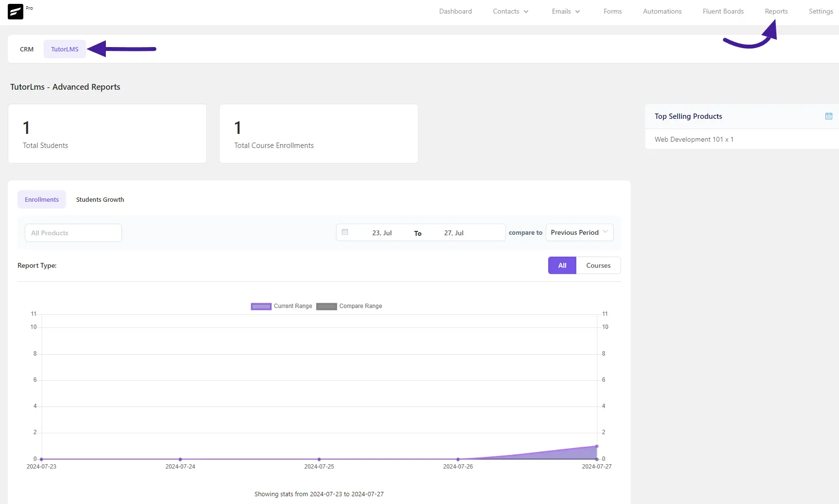Click the TutorLms - Advanced Reports heading
This screenshot has height=504, width=839.
pyautogui.click(x=65, y=87)
